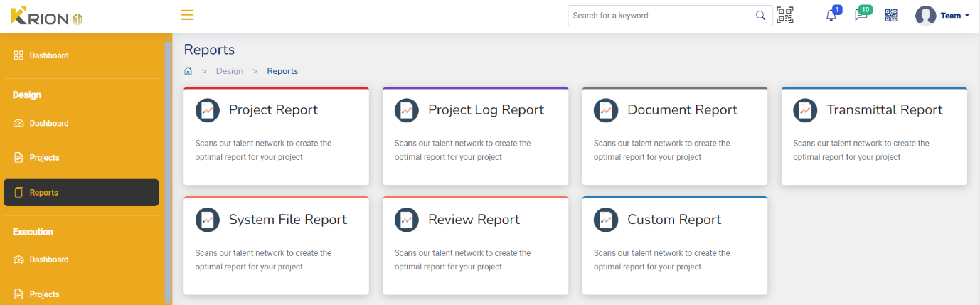Open the chat messages icon
Viewport: 980px width, 305px height.
[x=861, y=16]
